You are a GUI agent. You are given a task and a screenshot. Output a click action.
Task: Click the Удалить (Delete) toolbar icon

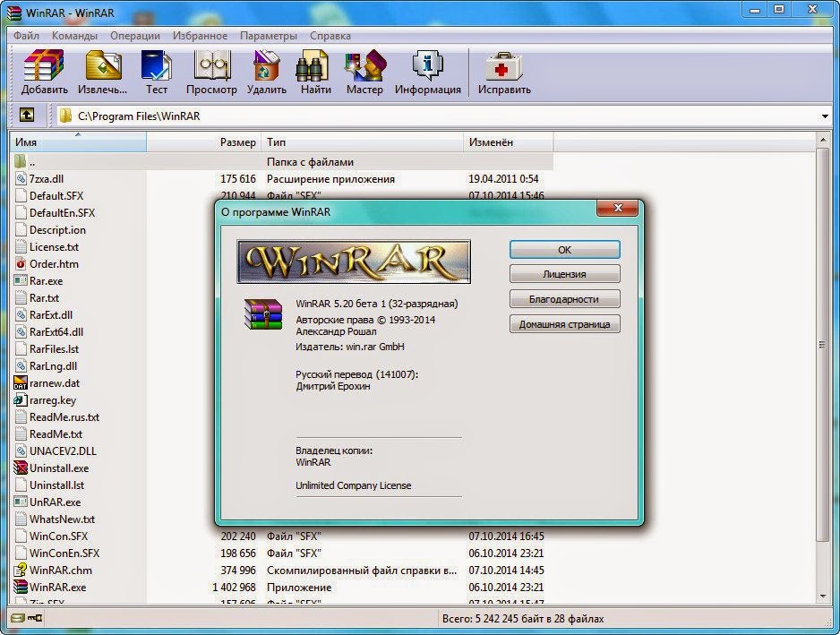coord(266,64)
